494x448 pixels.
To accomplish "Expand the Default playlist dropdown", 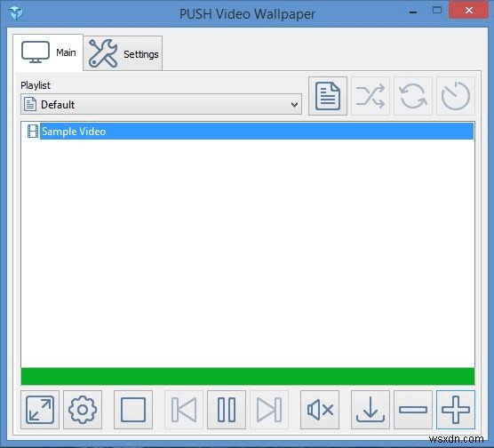I will 162,104.
